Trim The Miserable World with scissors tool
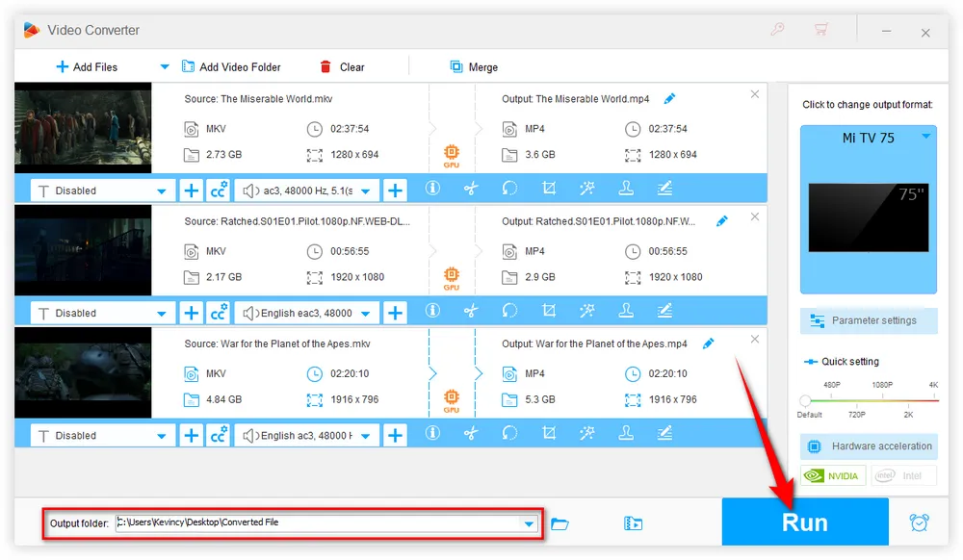Viewport: 963px width, 560px height. coord(471,189)
